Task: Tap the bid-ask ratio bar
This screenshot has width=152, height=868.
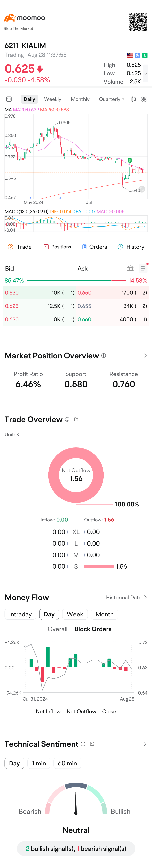Action: [76, 280]
